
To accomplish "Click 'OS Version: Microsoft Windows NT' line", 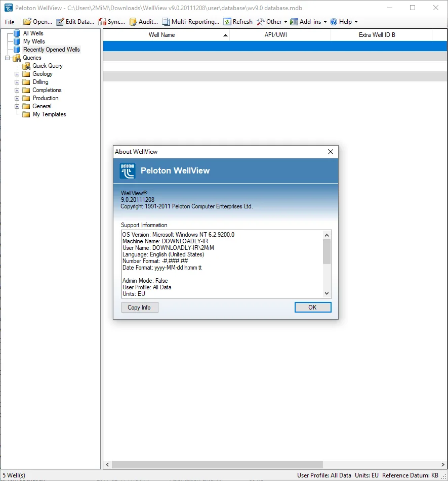I will coord(178,235).
